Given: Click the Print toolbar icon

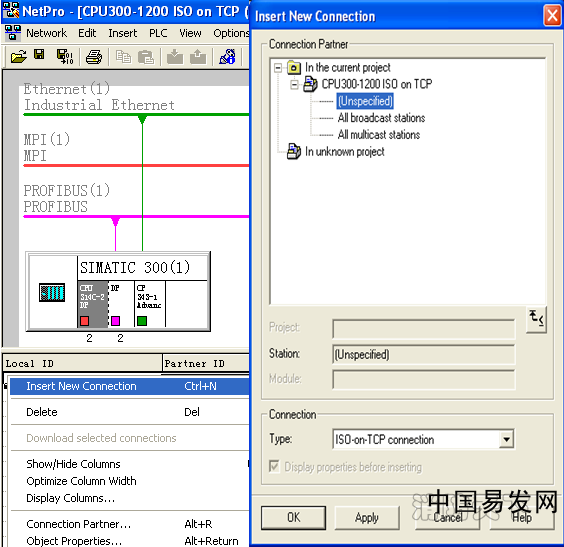Looking at the screenshot, I should coord(94,57).
